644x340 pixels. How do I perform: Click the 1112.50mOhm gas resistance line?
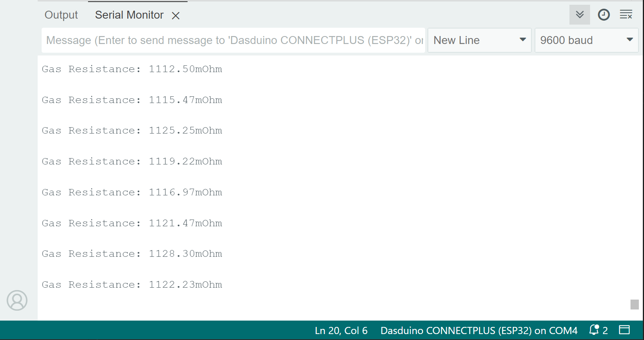[x=132, y=69]
